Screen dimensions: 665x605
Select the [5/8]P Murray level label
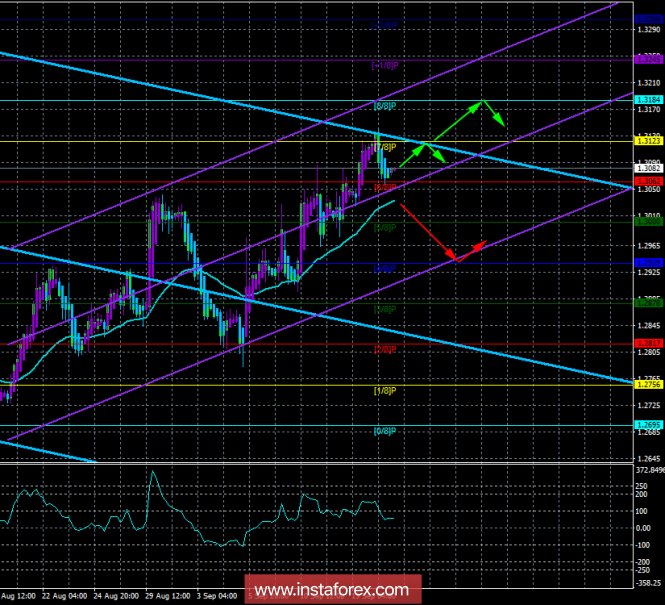(385, 228)
